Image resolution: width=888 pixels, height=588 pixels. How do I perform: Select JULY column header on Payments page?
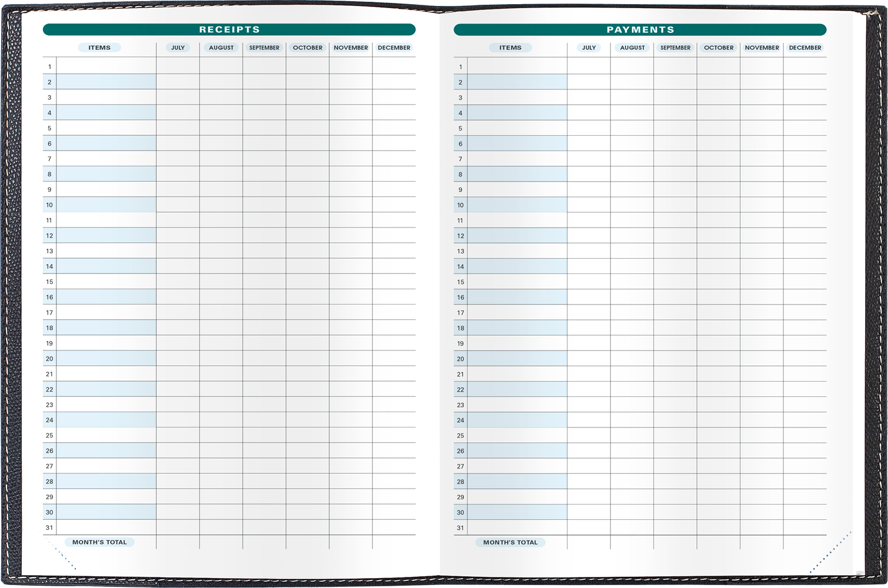(x=589, y=48)
